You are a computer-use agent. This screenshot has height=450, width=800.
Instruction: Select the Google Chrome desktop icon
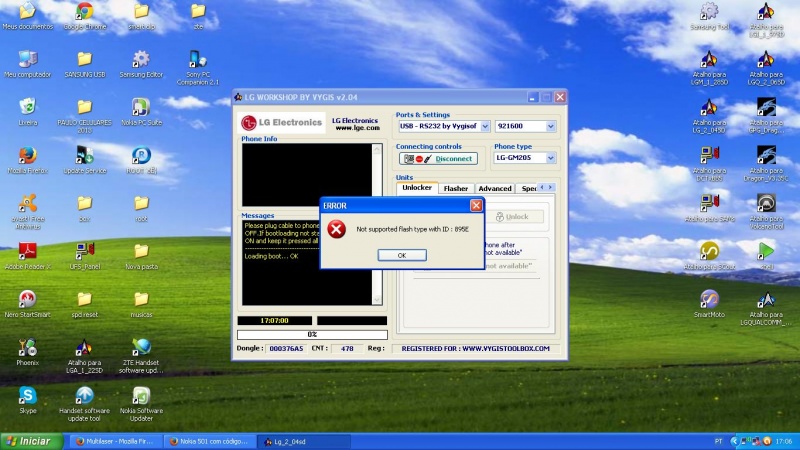[x=85, y=17]
